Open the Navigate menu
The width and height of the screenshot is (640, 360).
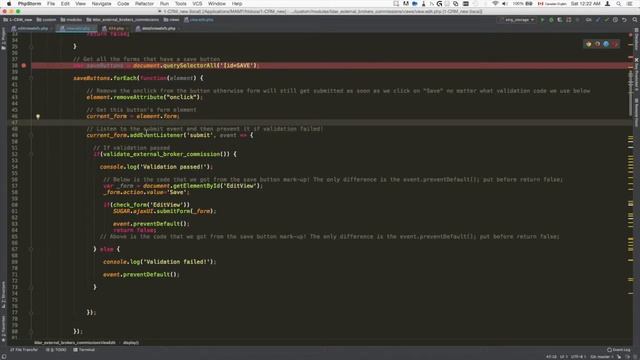coord(101,4)
